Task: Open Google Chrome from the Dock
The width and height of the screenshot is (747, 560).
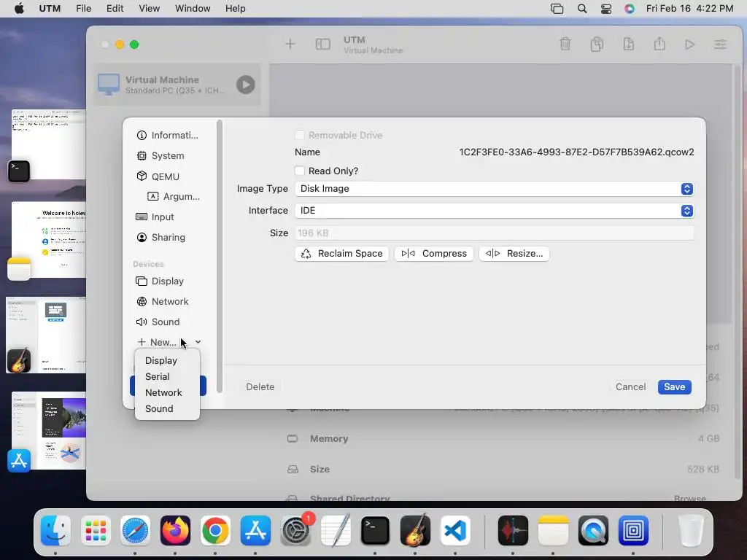Action: click(x=215, y=531)
